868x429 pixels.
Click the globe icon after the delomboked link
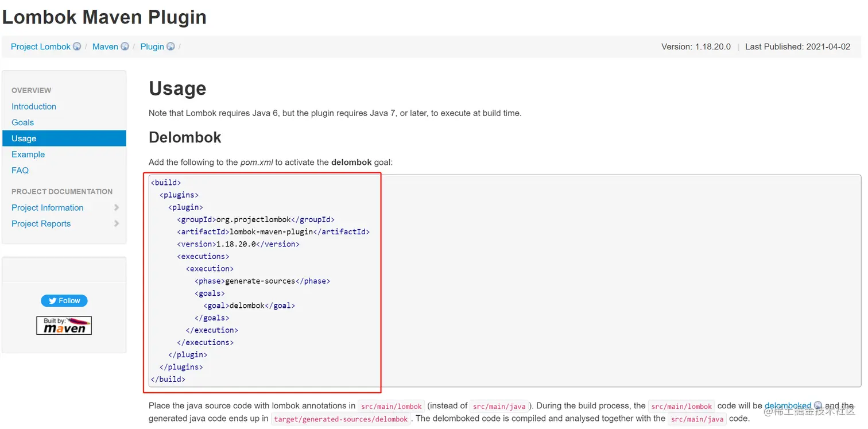[818, 405]
